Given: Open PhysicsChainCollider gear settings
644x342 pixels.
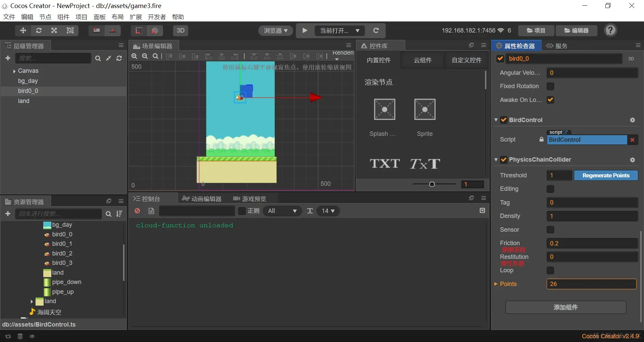Looking at the screenshot, I should coord(633,160).
